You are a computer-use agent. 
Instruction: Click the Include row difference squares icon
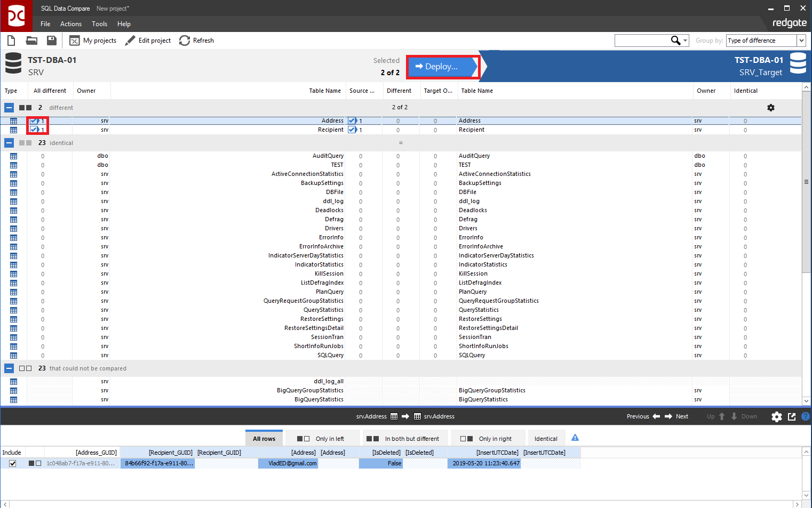tap(35, 464)
